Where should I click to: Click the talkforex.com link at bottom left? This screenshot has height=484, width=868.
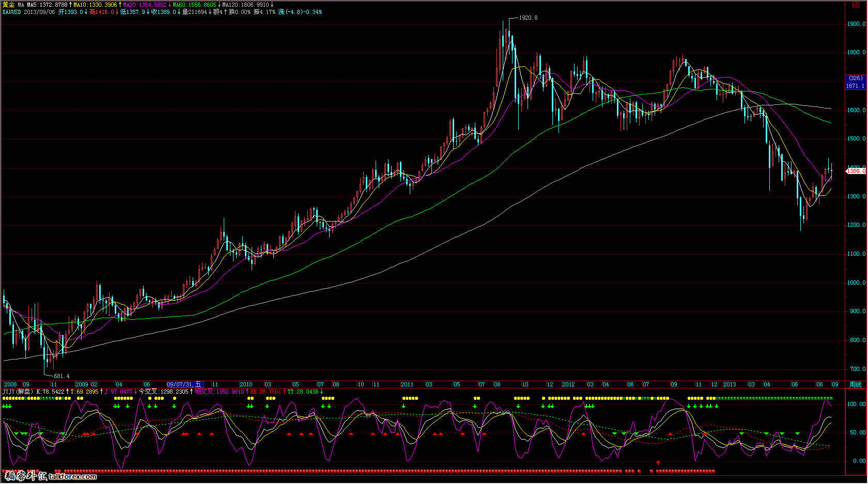coord(73,476)
